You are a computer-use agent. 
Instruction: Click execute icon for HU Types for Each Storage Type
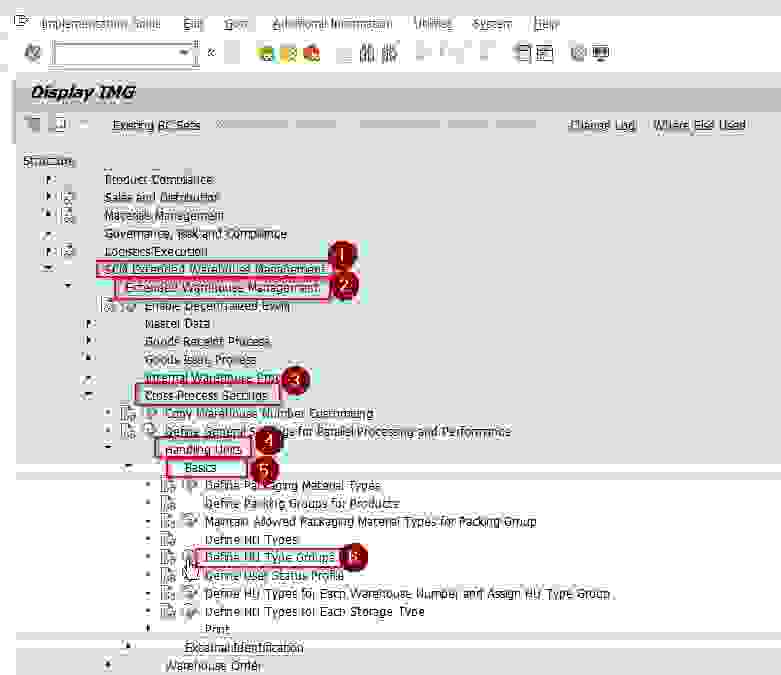pyautogui.click(x=189, y=611)
